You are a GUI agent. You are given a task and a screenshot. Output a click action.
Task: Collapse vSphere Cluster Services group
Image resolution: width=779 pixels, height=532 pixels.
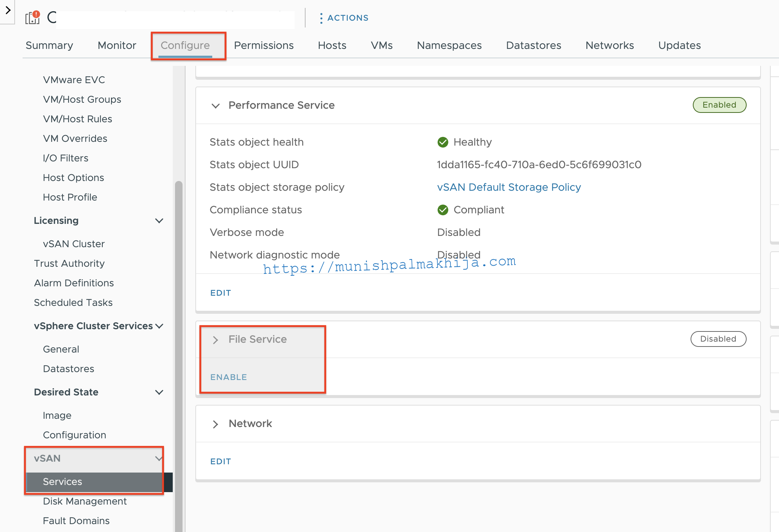click(159, 326)
